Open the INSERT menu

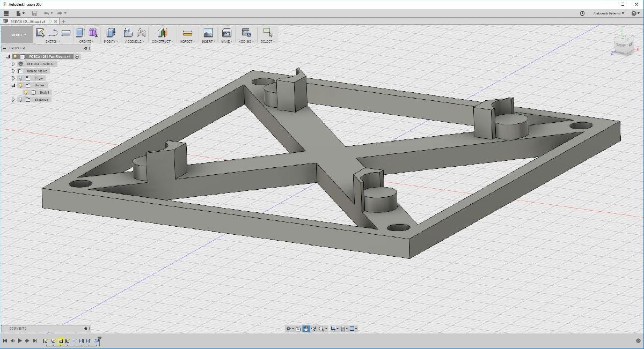point(208,41)
